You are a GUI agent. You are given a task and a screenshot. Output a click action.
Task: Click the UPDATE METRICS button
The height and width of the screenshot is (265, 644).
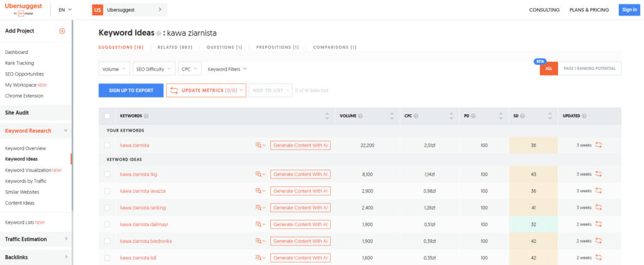click(206, 90)
